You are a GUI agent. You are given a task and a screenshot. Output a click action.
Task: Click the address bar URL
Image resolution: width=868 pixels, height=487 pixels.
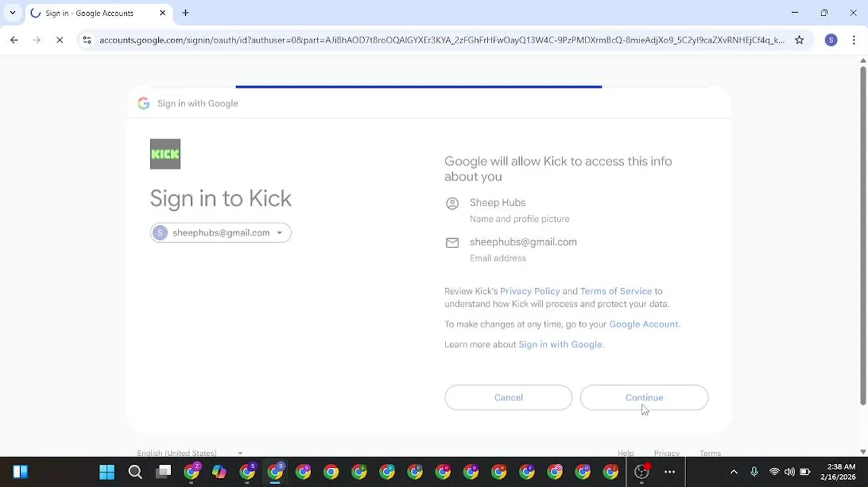(442, 40)
